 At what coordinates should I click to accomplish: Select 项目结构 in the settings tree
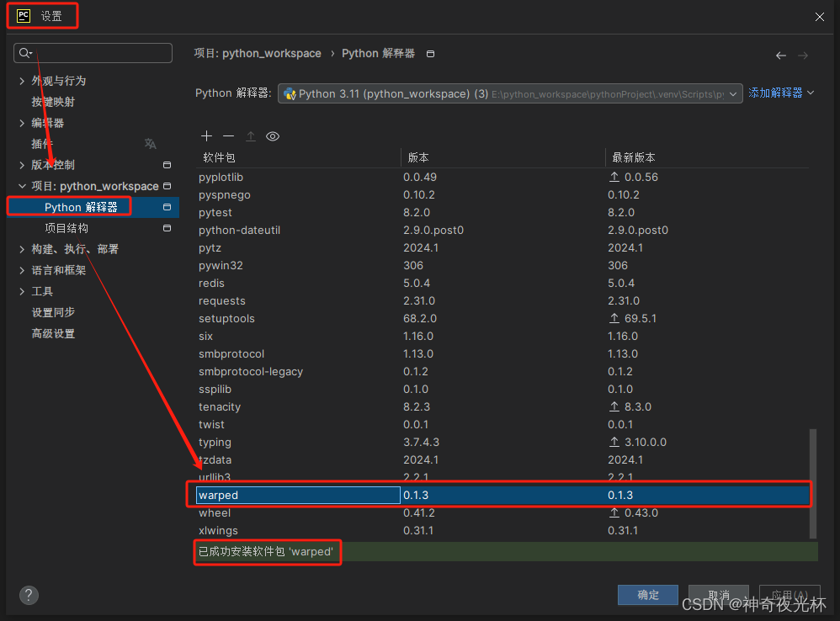(x=66, y=228)
